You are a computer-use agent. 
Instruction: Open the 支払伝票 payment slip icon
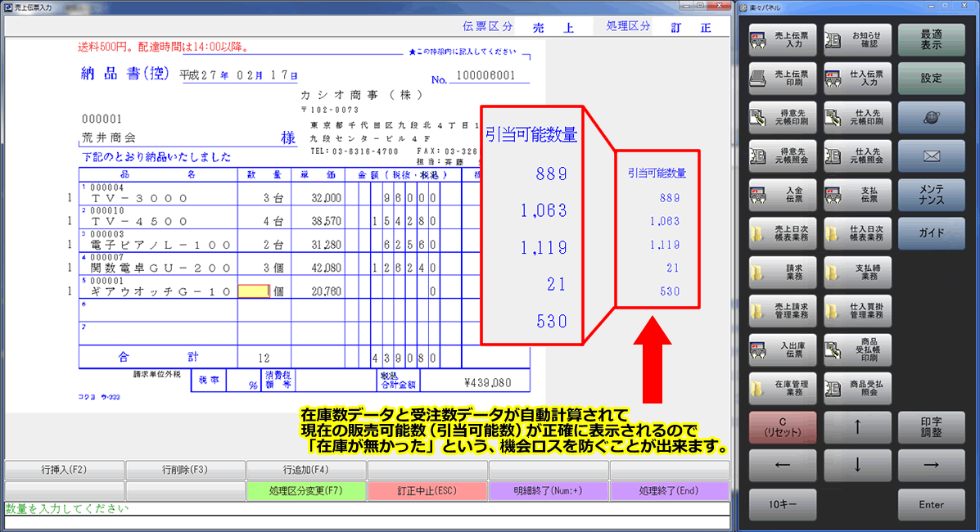coord(857,196)
